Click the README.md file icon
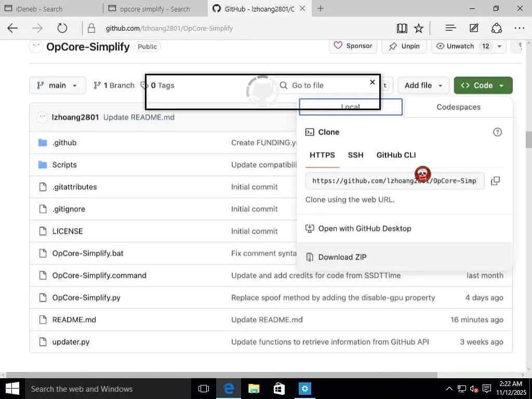 pyautogui.click(x=43, y=320)
